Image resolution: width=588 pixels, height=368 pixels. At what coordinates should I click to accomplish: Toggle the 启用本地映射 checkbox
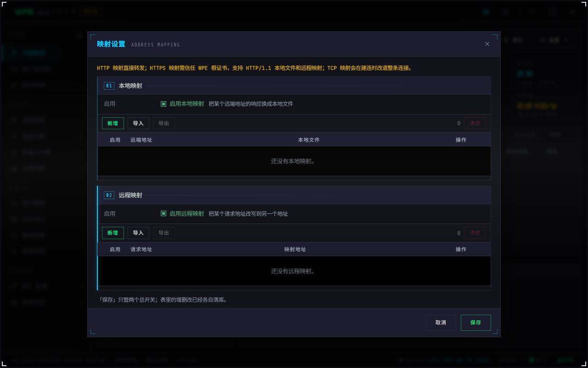point(164,104)
